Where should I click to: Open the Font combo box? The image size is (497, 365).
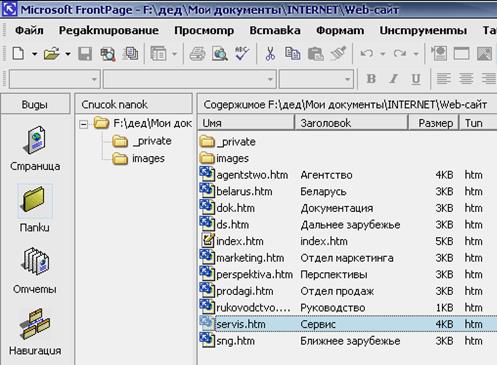point(189,79)
